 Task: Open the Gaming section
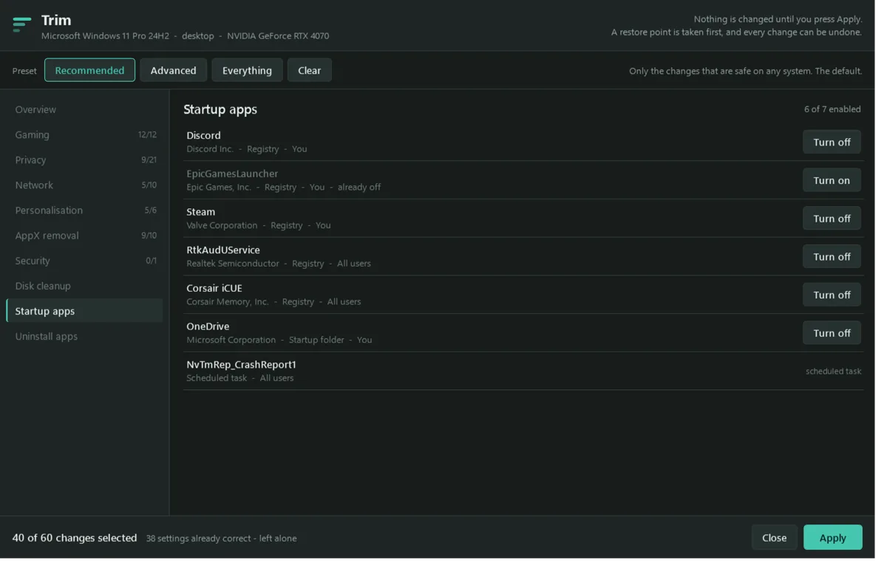(x=84, y=134)
